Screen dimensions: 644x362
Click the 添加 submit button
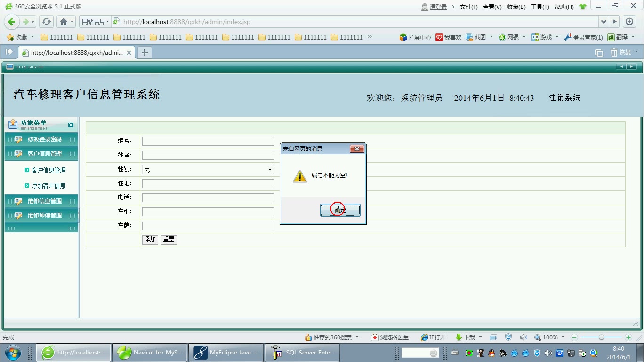click(x=150, y=239)
